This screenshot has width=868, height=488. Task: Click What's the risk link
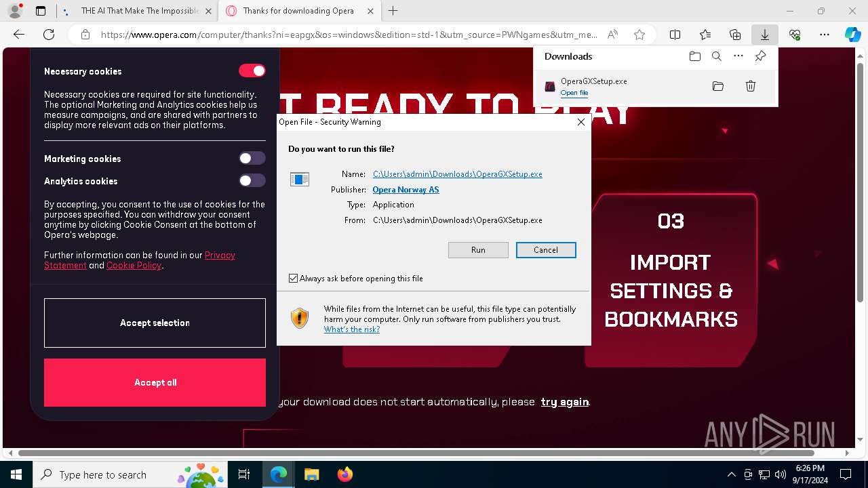point(351,329)
